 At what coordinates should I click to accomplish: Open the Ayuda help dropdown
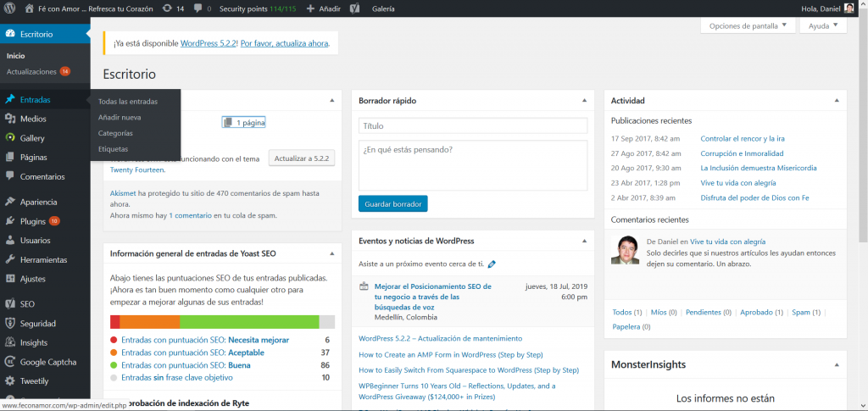(x=823, y=26)
